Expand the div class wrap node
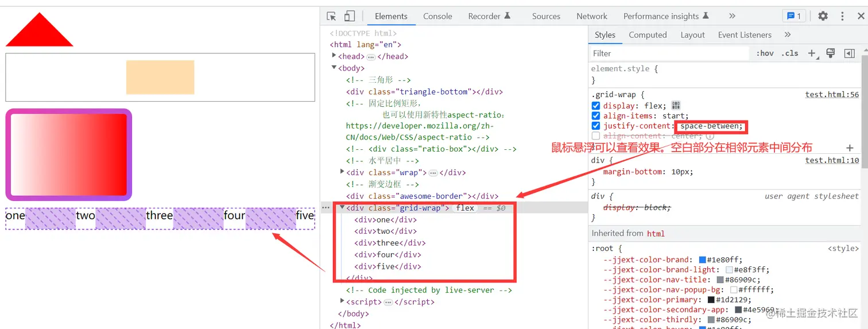The width and height of the screenshot is (868, 329). click(x=343, y=172)
